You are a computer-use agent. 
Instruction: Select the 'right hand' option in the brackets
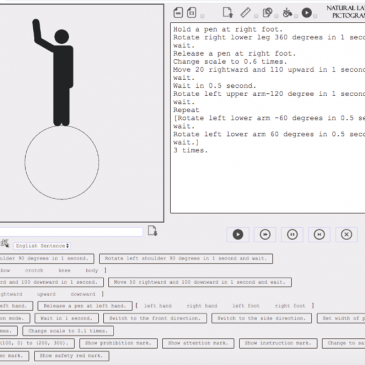pos(202,306)
